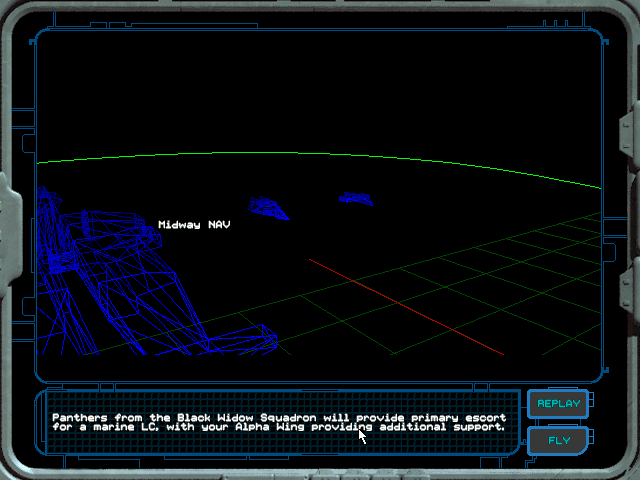
Task: Click the small wireframe ship farthest right
Action: [x=356, y=199]
